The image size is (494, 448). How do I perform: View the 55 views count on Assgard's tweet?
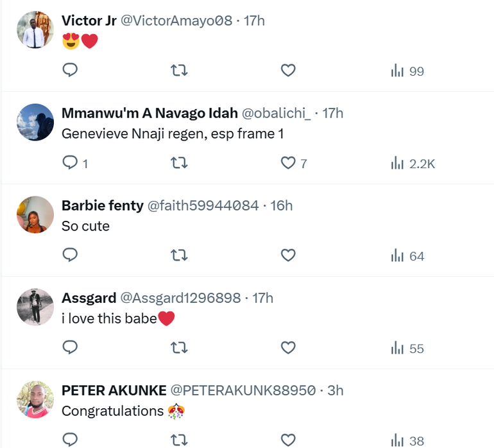click(407, 349)
